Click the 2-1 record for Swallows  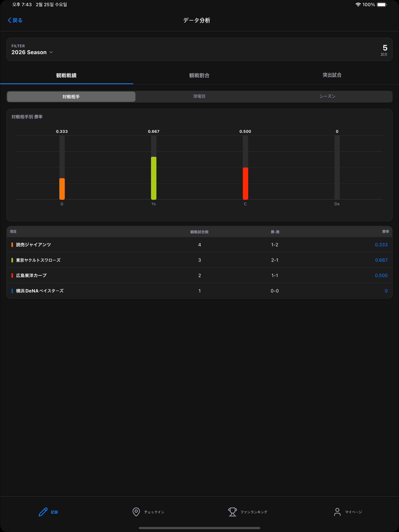click(x=275, y=260)
